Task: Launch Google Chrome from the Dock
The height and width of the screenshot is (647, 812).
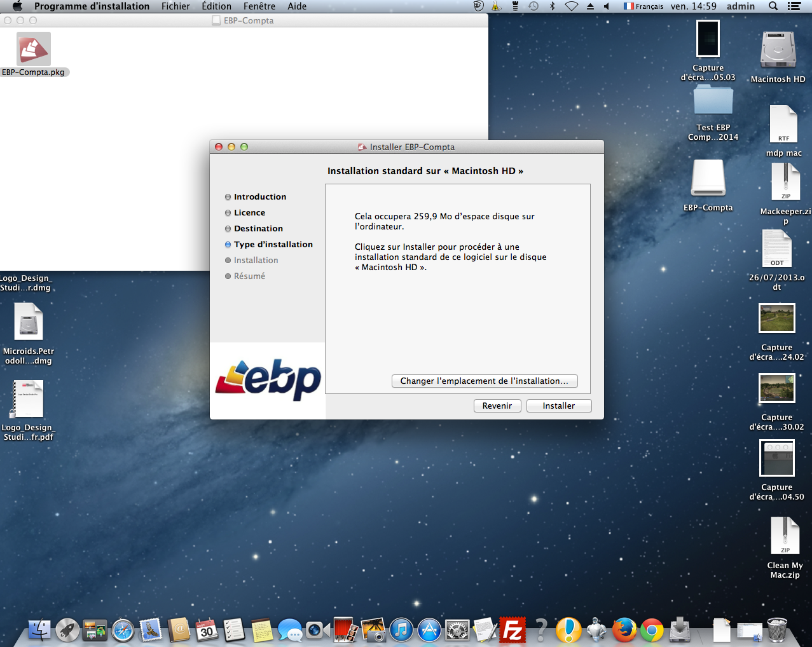Action: (652, 630)
